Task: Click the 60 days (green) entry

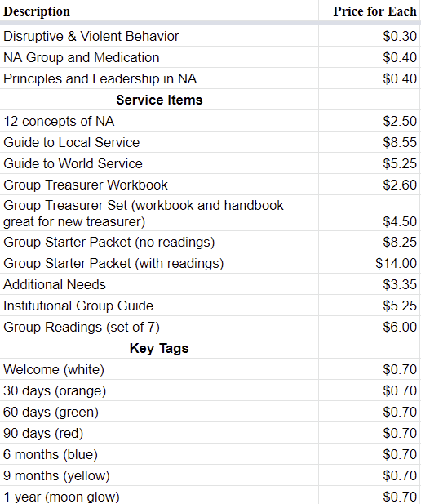Action: (51, 412)
